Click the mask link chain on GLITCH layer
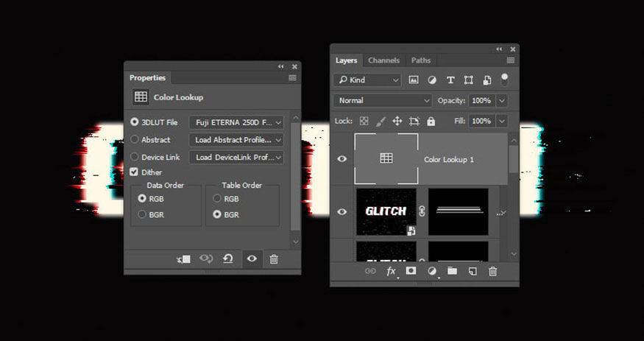The width and height of the screenshot is (644, 341). pyautogui.click(x=422, y=211)
